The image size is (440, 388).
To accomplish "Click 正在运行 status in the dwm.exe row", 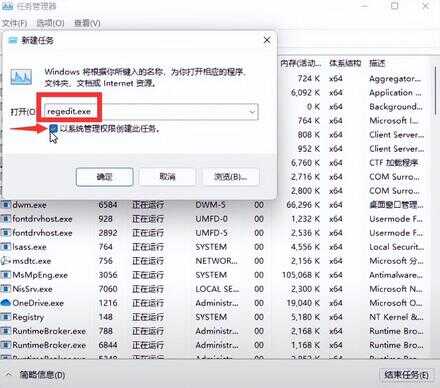I will point(148,205).
